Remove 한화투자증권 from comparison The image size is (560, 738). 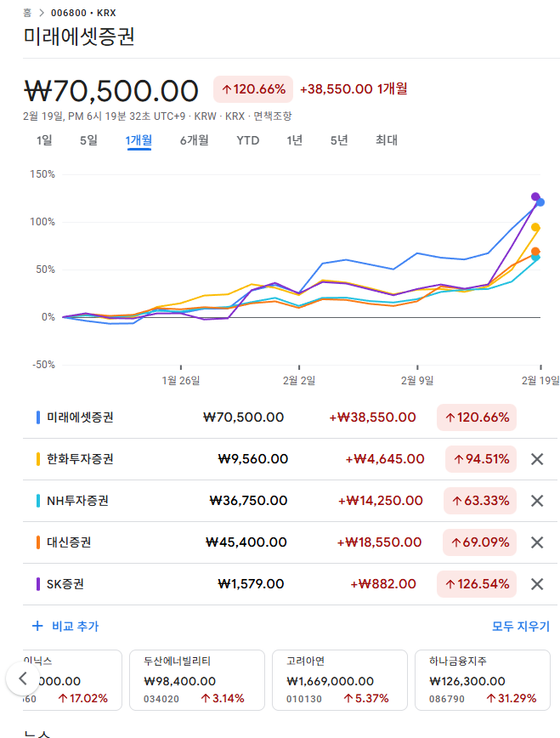[x=536, y=459]
